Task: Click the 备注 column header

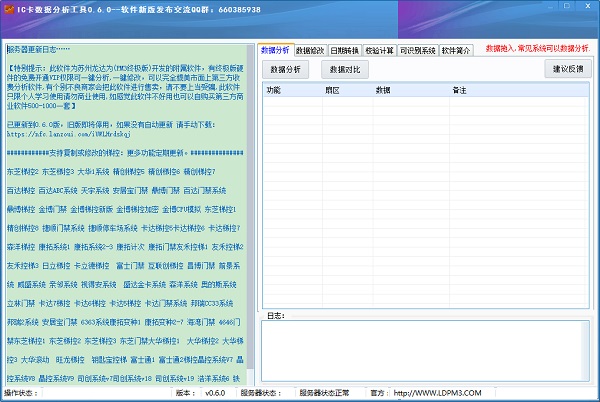Action: (519, 90)
